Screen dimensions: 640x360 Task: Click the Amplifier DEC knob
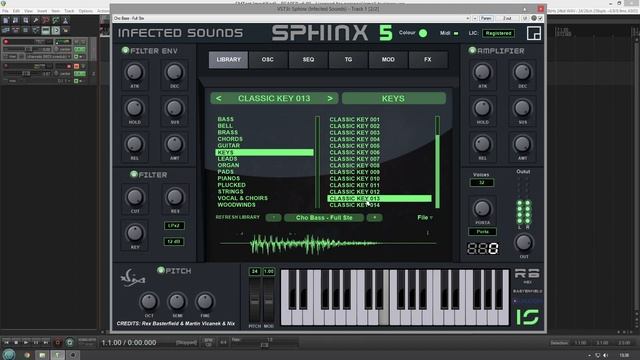point(522,72)
